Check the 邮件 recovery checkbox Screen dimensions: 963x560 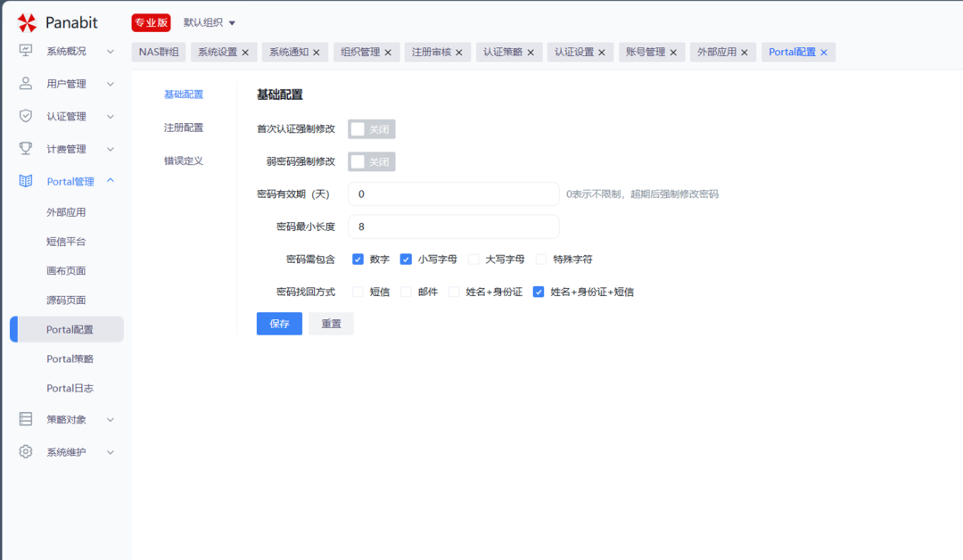coord(406,292)
